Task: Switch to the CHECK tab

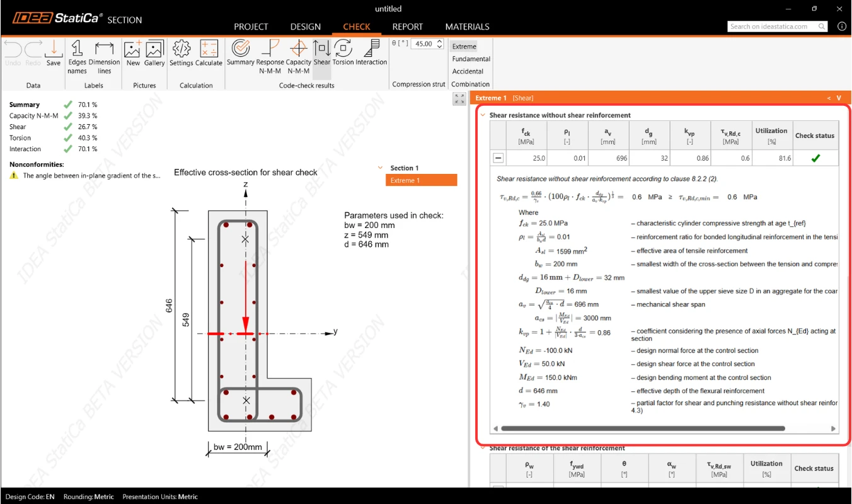Action: (x=357, y=26)
